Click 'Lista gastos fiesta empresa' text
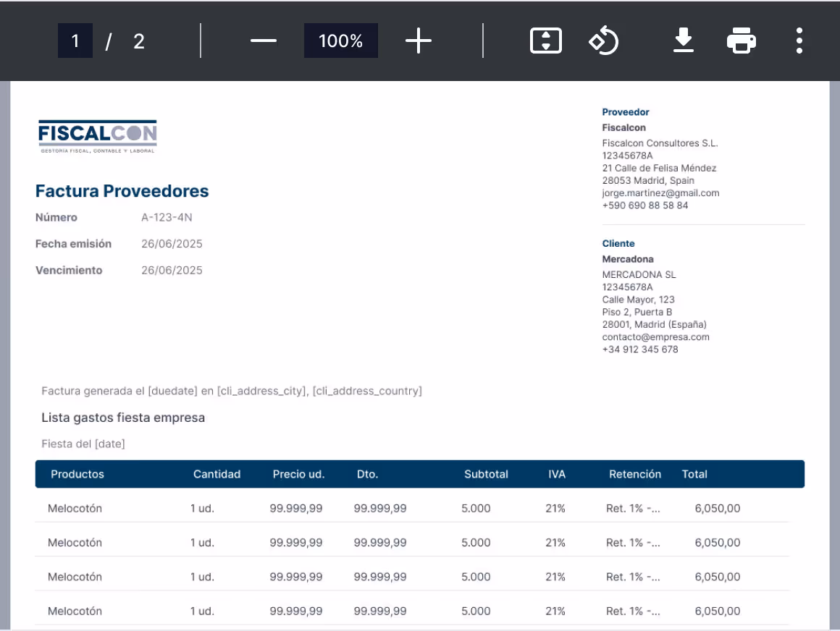 123,418
